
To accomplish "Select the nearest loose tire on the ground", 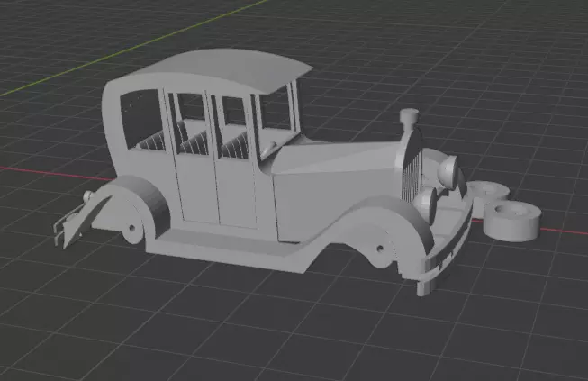I will click(x=511, y=222).
